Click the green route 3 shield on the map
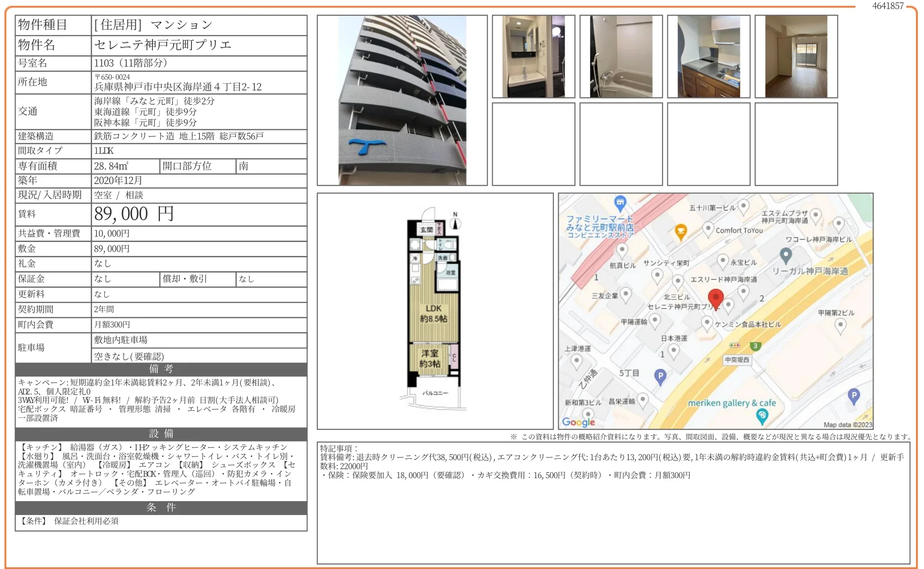 [755, 346]
